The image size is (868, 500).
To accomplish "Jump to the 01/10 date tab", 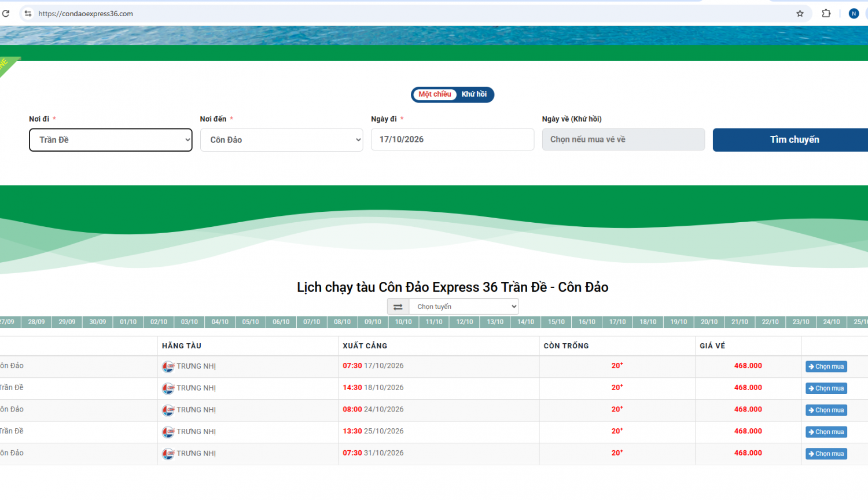I will coord(128,322).
